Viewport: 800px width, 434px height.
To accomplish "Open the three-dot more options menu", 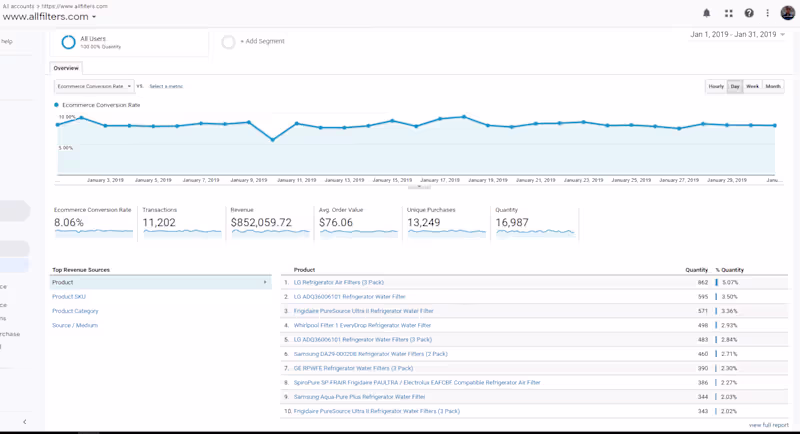I will pyautogui.click(x=768, y=13).
